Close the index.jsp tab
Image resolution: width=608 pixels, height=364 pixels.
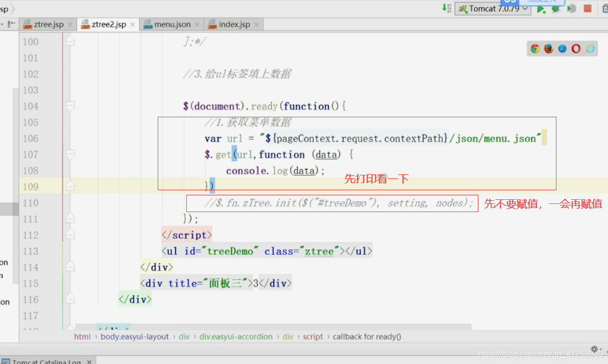click(x=256, y=24)
